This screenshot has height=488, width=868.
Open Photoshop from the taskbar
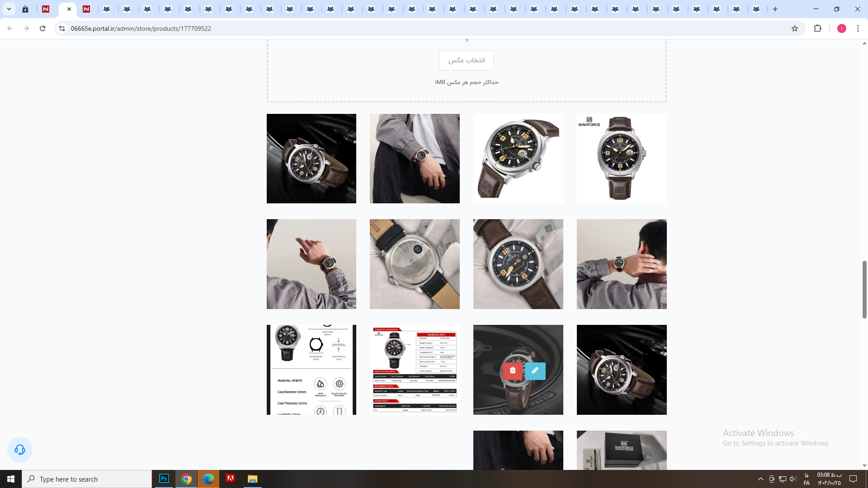tap(164, 479)
